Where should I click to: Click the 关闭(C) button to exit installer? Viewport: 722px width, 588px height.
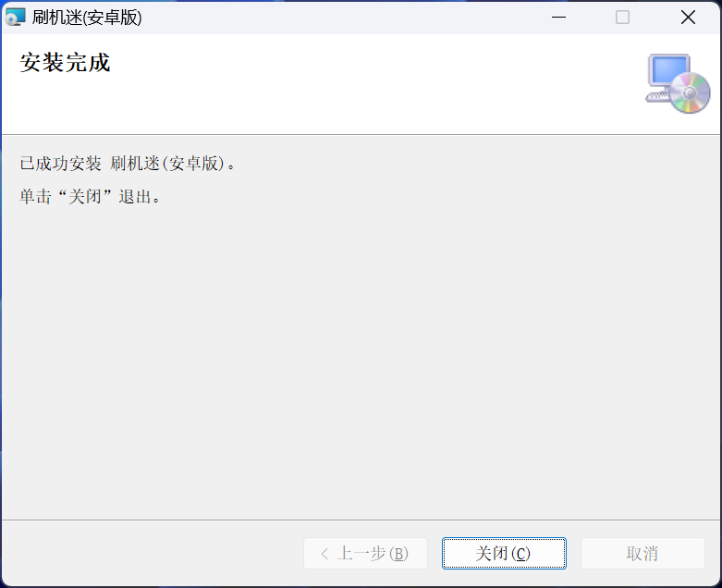tap(504, 553)
